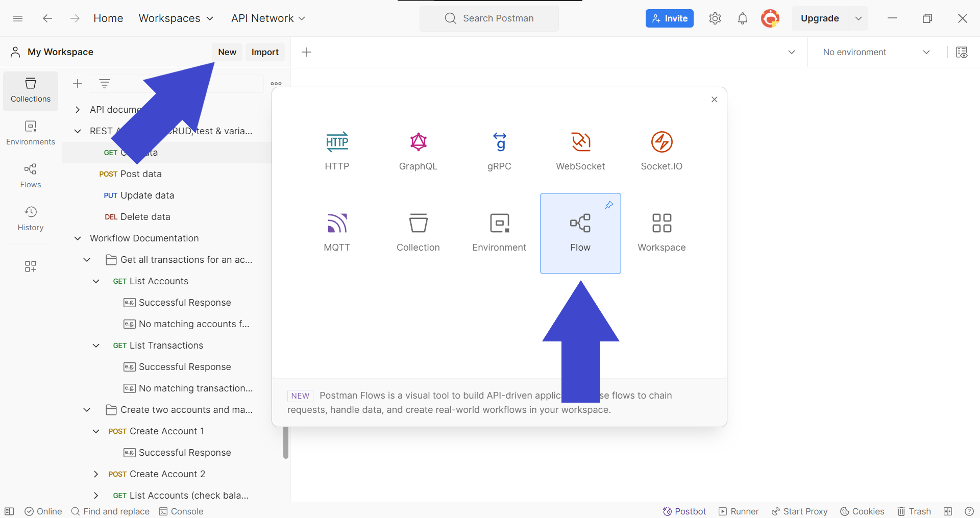Image resolution: width=980 pixels, height=518 pixels.
Task: Collapse Get all transactions folder
Action: coord(87,260)
